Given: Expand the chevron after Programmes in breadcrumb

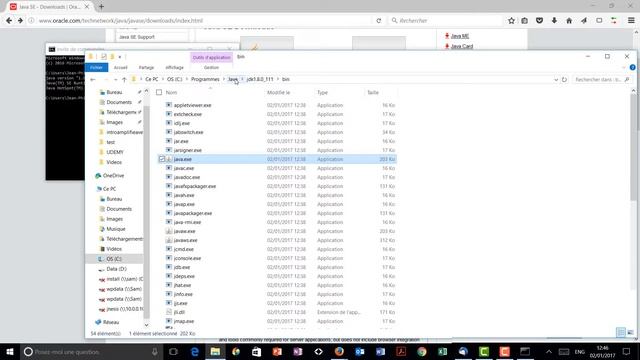Looking at the screenshot, I should click(224, 80).
